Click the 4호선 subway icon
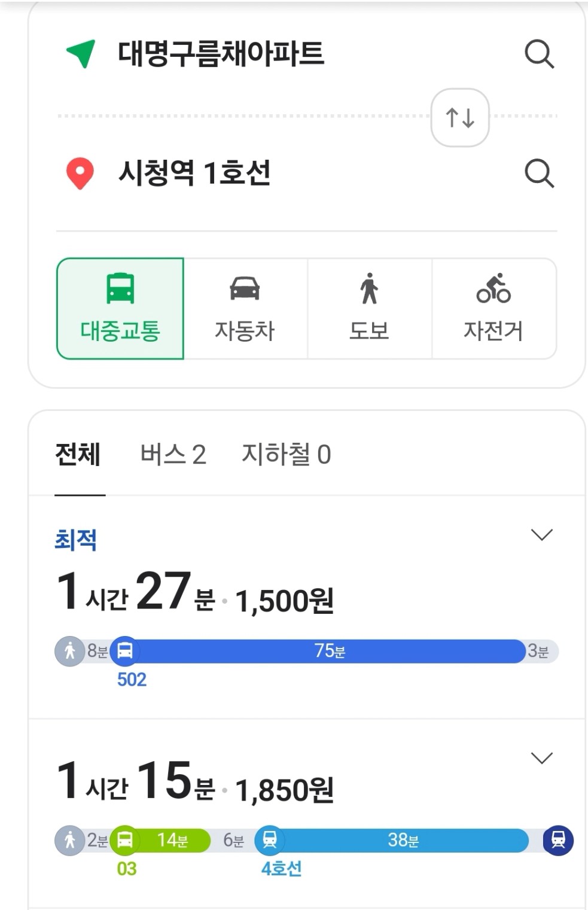 [x=270, y=840]
